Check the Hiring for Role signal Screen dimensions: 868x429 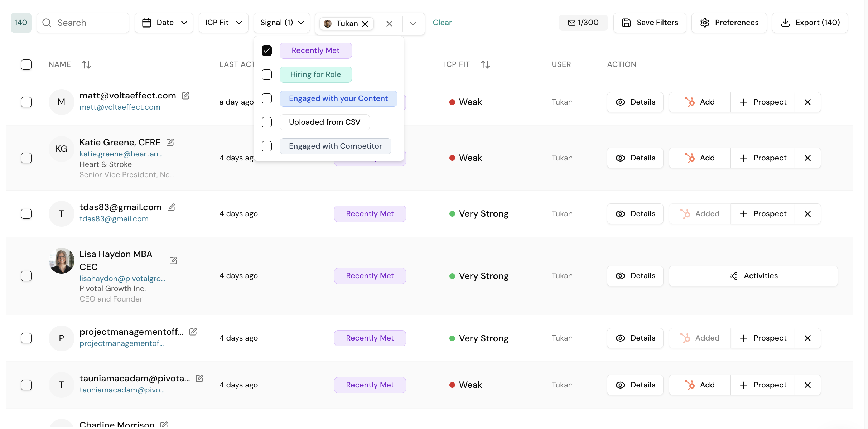[267, 74]
